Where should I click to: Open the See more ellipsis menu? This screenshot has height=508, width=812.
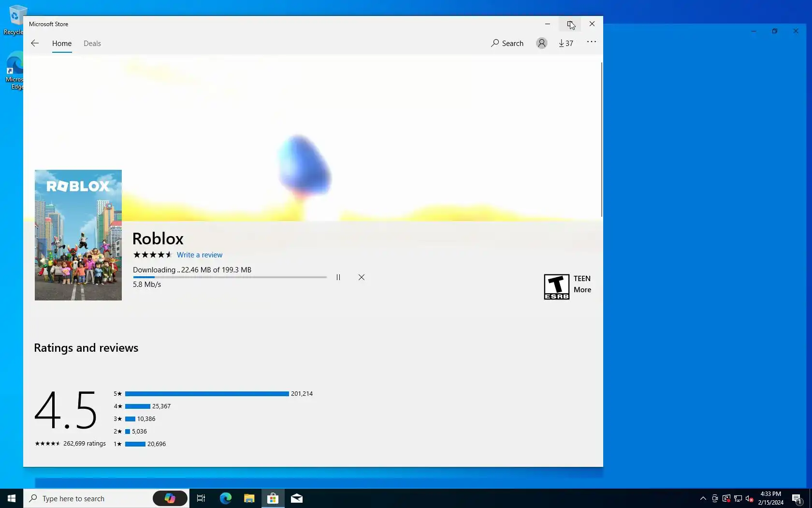[x=591, y=42]
